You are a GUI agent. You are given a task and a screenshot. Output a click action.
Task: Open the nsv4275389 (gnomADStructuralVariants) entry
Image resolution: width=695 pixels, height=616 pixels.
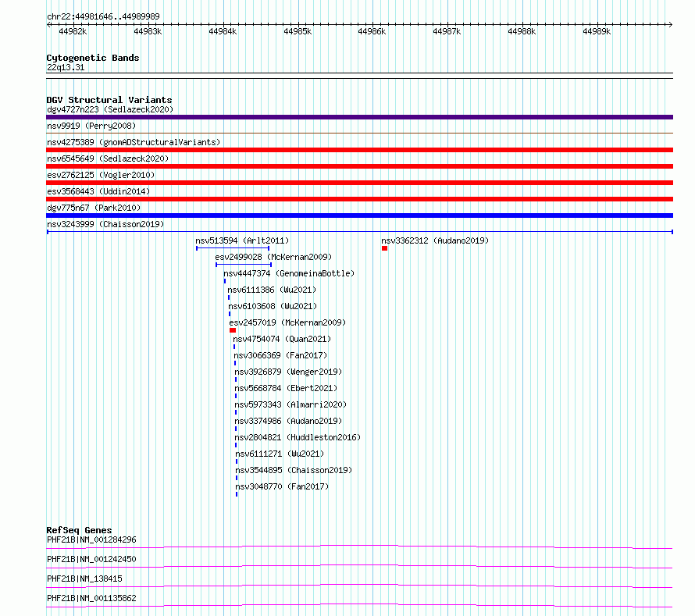pos(134,142)
